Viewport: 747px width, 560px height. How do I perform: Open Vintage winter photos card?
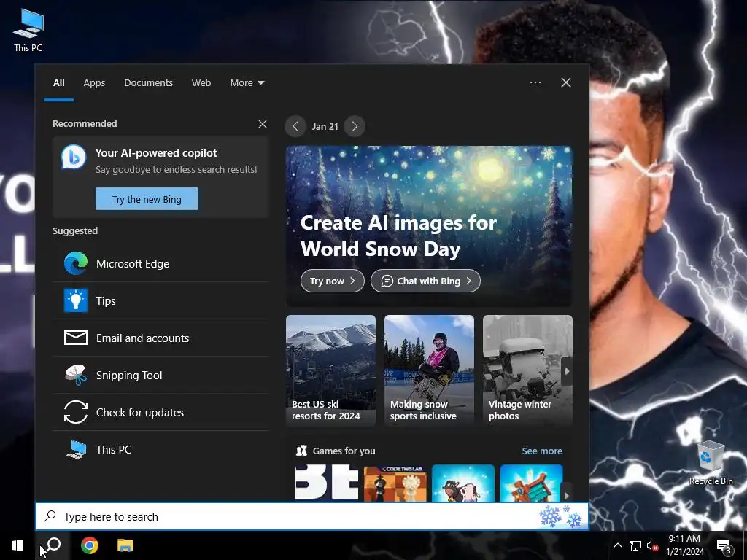pos(527,370)
